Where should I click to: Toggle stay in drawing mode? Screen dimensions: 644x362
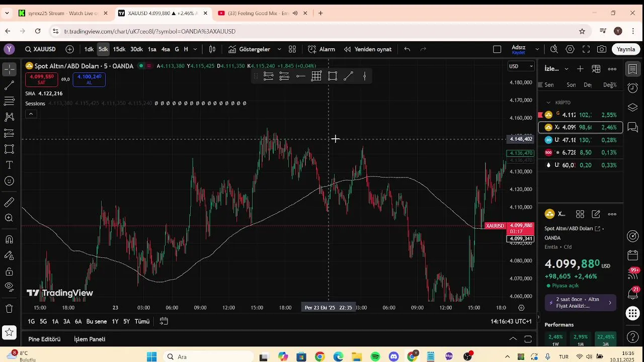(x=9, y=255)
